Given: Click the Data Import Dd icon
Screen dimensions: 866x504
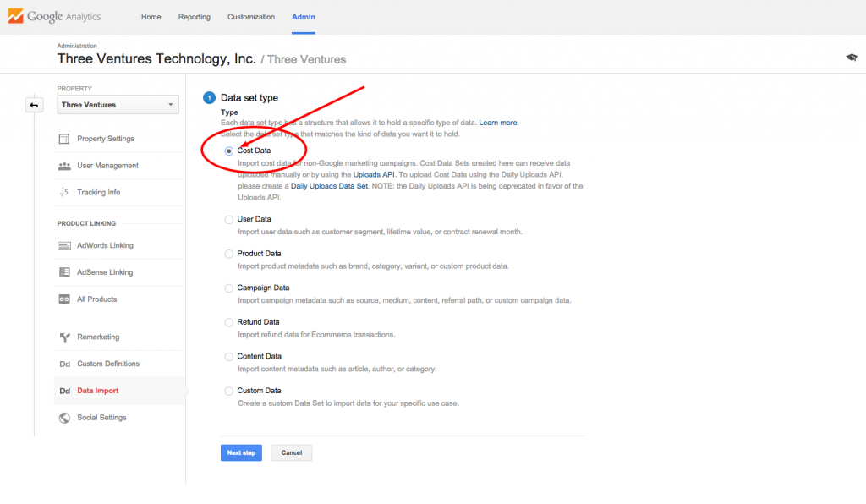Looking at the screenshot, I should point(64,391).
